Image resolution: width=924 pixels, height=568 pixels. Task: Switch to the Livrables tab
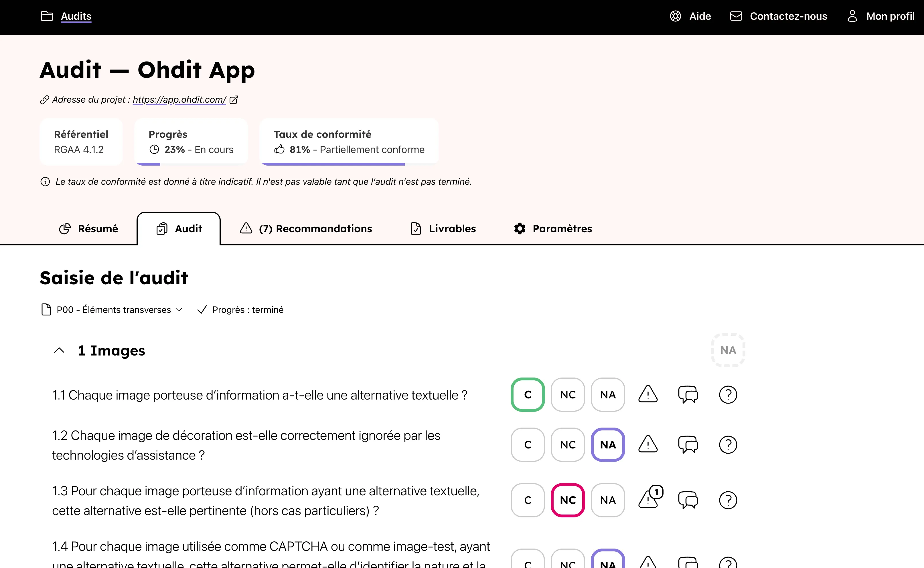pos(443,229)
